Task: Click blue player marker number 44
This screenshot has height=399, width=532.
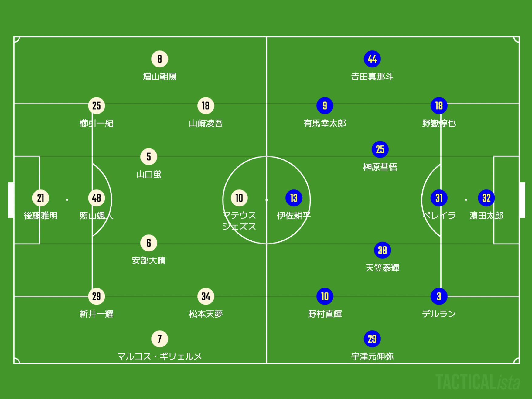Action: click(x=372, y=59)
